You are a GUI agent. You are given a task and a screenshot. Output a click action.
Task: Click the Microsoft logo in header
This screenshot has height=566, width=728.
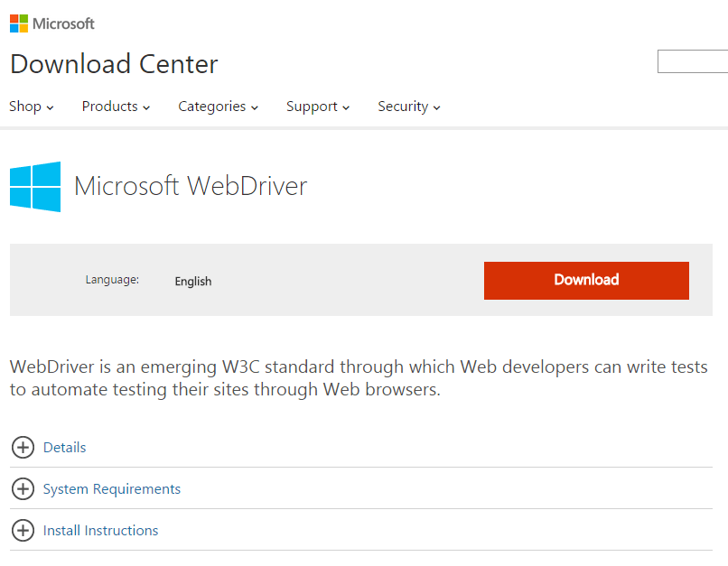click(x=52, y=23)
